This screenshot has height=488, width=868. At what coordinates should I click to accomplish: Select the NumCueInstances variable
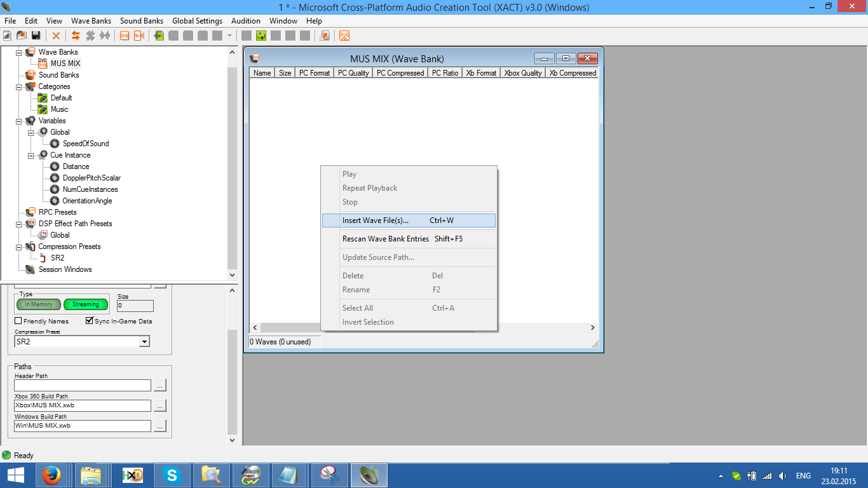pyautogui.click(x=90, y=189)
